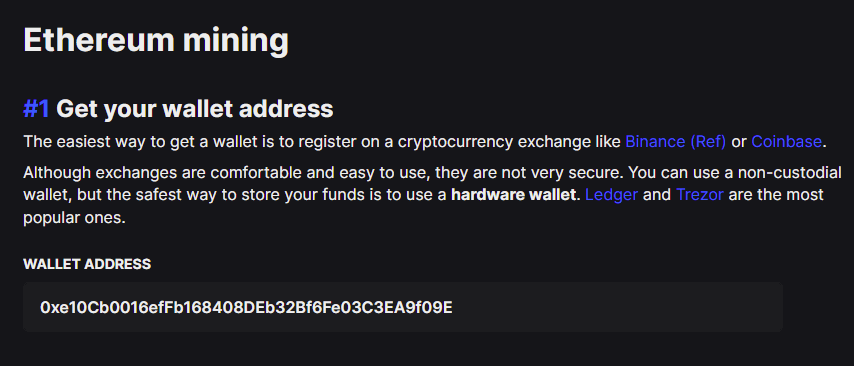854x366 pixels.
Task: Click the WALLET ADDRESS field label
Action: pyautogui.click(x=87, y=264)
